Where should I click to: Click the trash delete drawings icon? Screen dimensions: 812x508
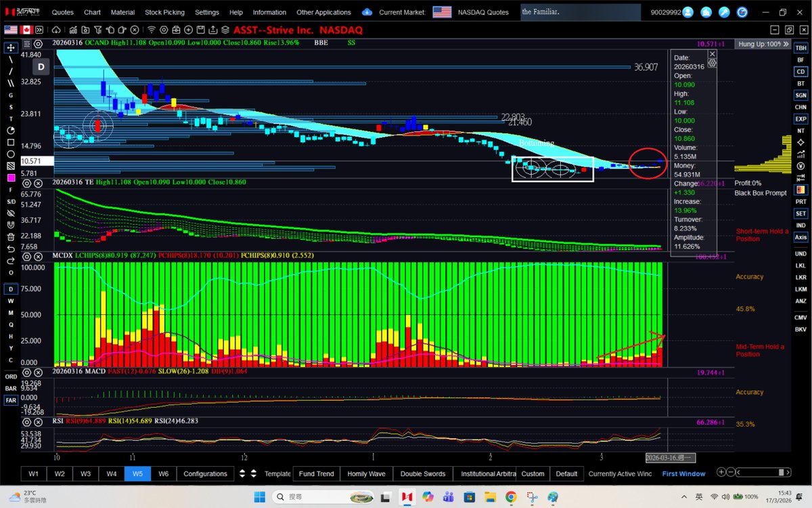point(11,237)
